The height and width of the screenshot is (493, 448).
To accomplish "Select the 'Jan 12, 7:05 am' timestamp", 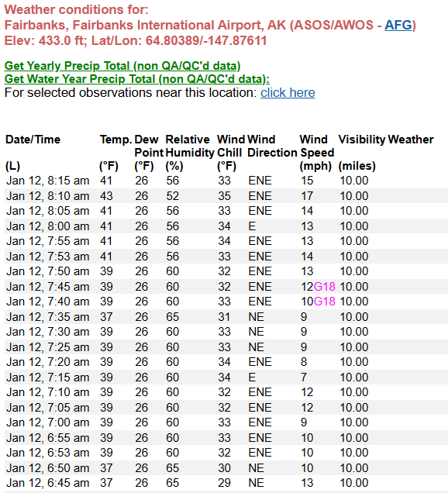I will tap(48, 408).
